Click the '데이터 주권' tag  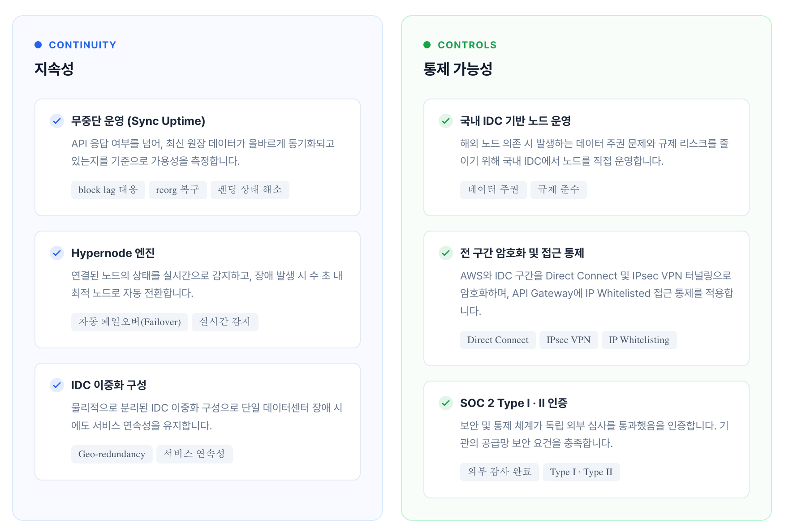[493, 190]
